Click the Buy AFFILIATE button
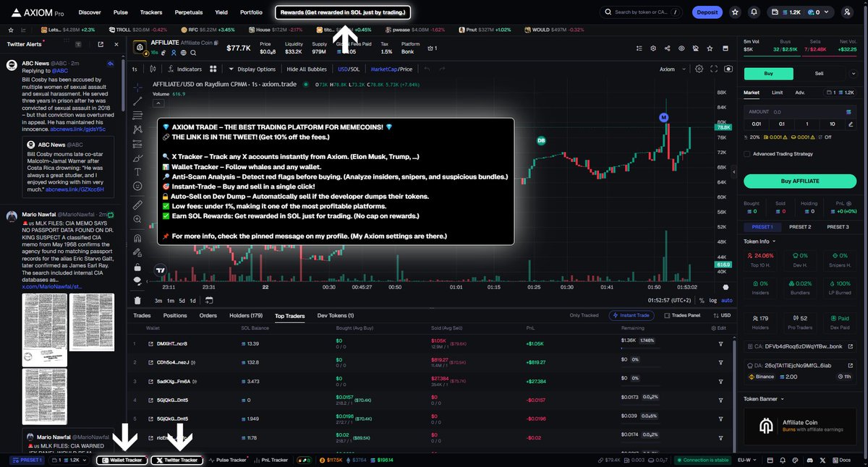Screen dimensions: 868x467 click(x=801, y=181)
